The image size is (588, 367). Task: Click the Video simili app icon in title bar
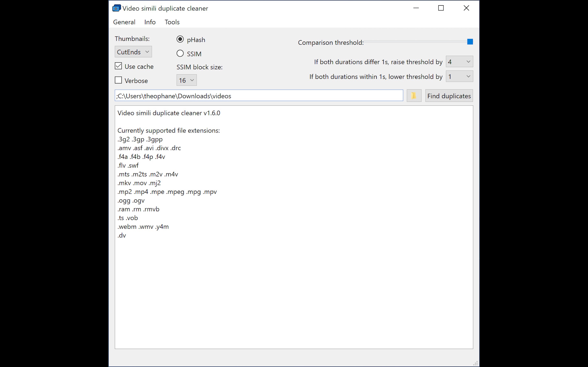[x=116, y=8]
